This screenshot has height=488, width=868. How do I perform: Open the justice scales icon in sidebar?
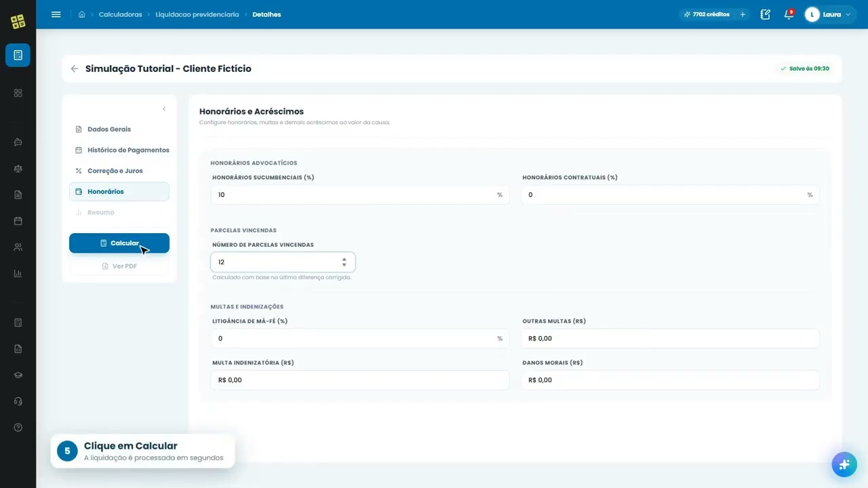[x=18, y=169]
